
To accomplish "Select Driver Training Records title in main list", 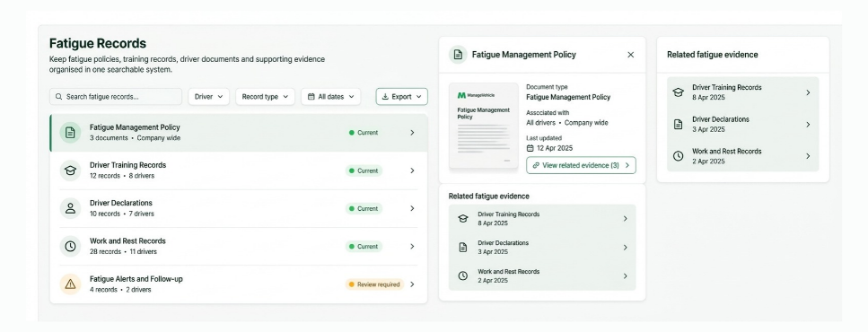I will point(127,165).
